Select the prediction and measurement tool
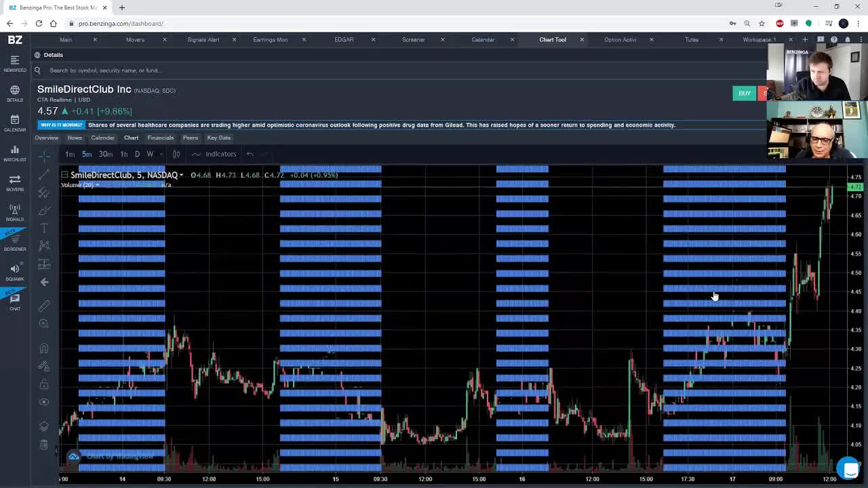868x488 pixels. coord(44,264)
